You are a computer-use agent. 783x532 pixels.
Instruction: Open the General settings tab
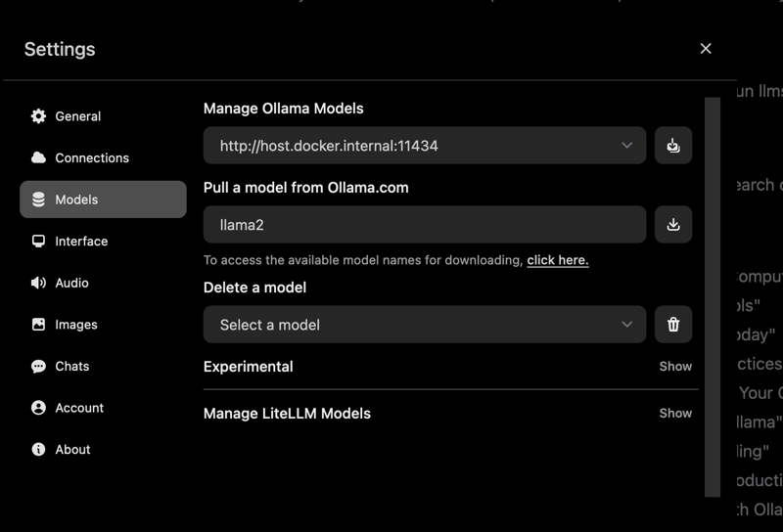[78, 116]
